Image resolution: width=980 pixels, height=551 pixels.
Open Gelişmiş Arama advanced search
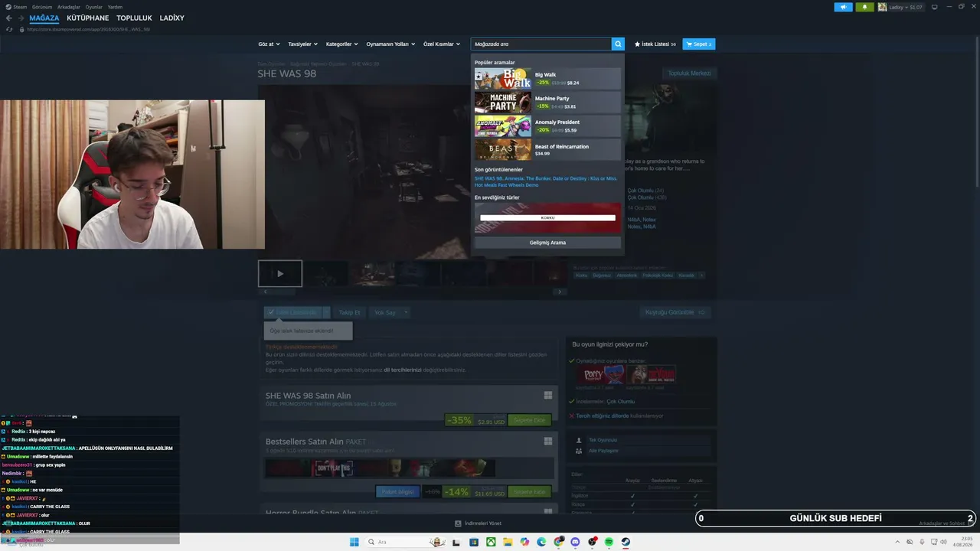click(x=547, y=243)
